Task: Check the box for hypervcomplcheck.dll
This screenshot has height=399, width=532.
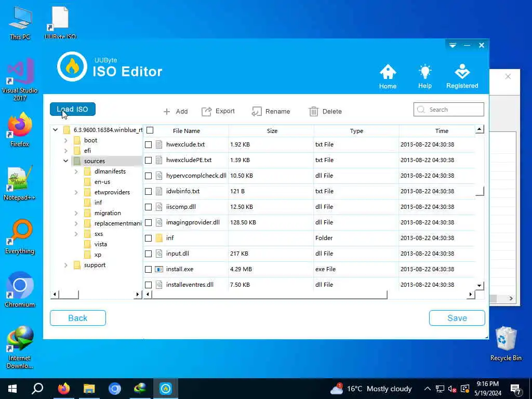Action: (148, 176)
